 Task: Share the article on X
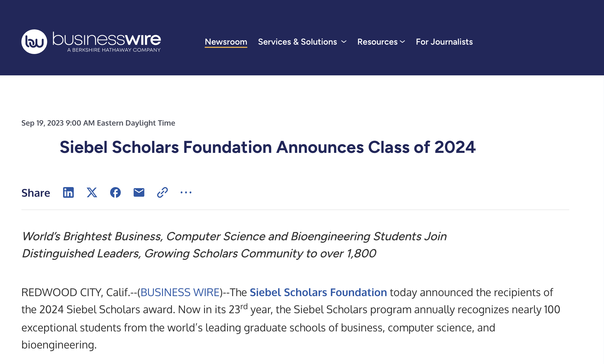click(92, 192)
